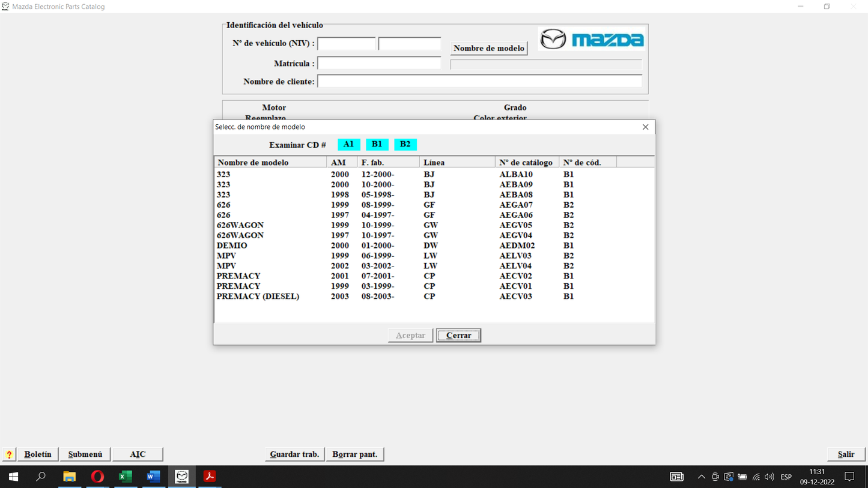The height and width of the screenshot is (488, 868).
Task: Select 323 row with catalog AEBA08
Action: (x=434, y=195)
